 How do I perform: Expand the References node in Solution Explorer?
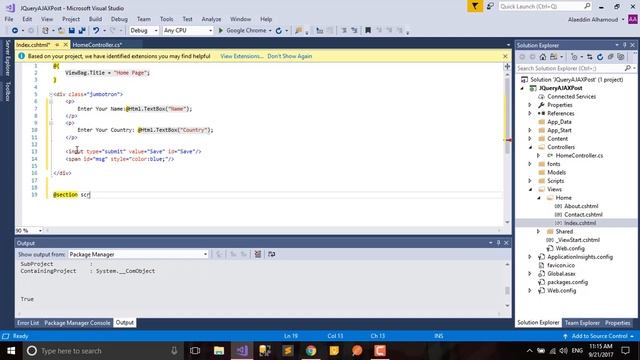pos(530,113)
